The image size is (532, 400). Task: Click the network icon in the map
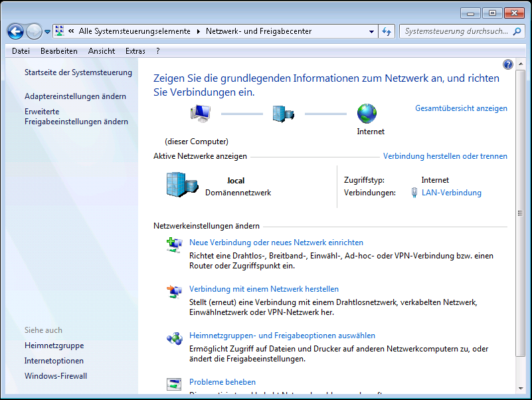283,114
